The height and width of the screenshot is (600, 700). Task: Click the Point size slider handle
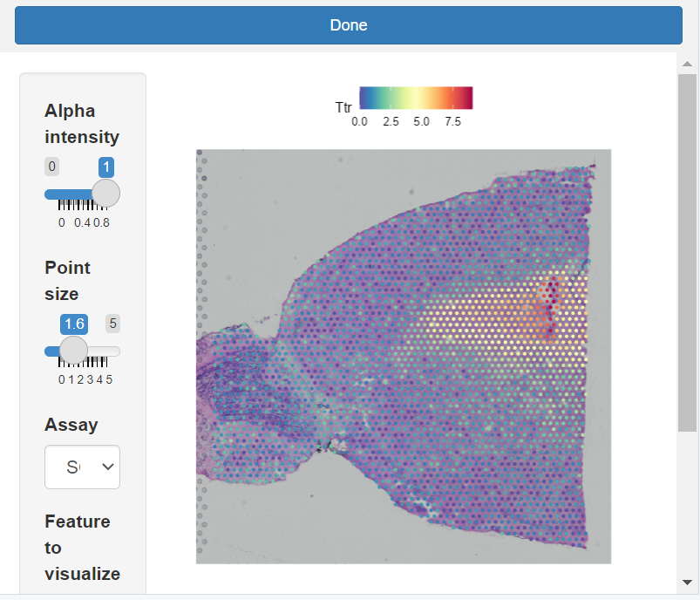(x=73, y=351)
